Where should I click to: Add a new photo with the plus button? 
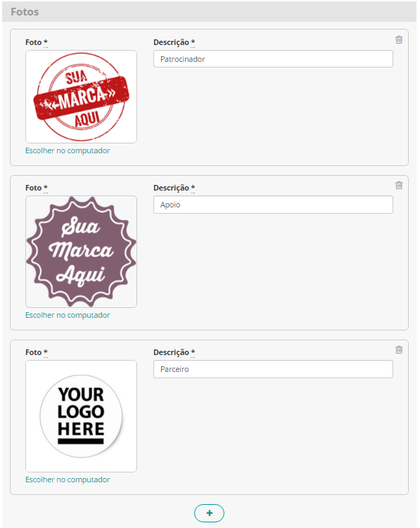[209, 513]
